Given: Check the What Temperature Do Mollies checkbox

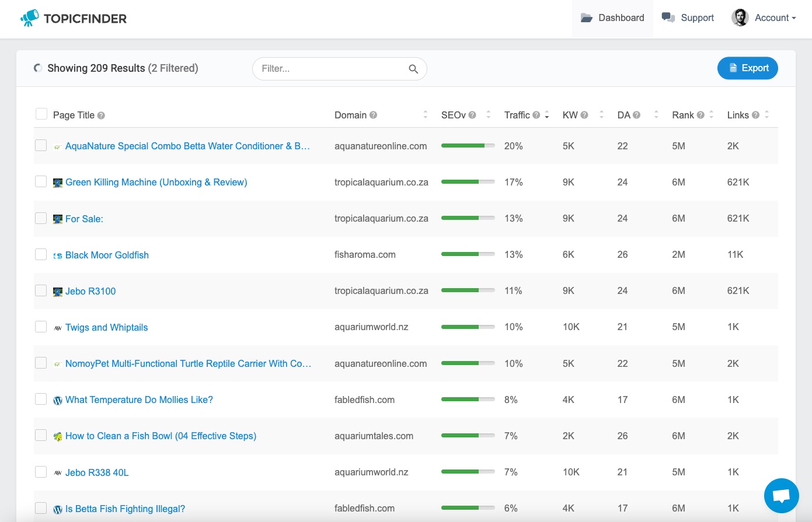Looking at the screenshot, I should [x=41, y=398].
